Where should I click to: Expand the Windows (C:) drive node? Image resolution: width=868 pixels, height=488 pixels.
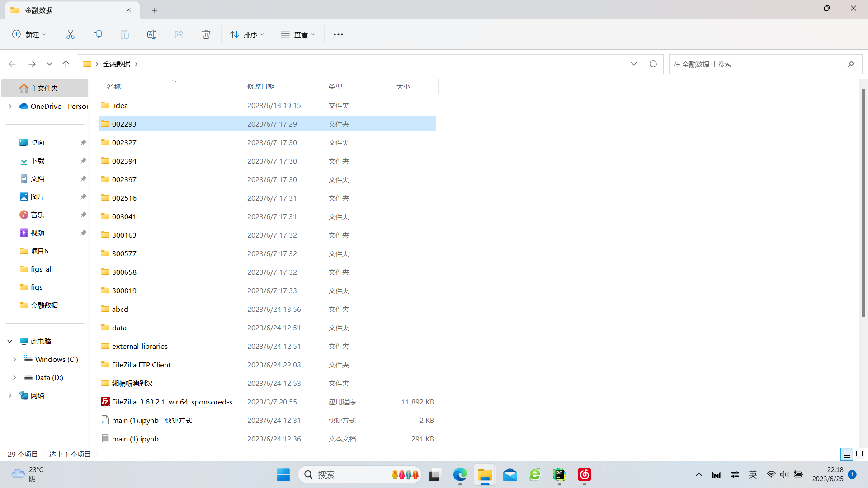14,359
